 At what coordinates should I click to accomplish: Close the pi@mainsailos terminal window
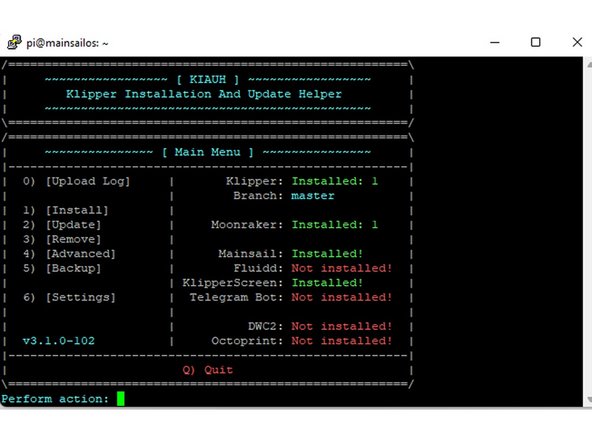[x=577, y=42]
